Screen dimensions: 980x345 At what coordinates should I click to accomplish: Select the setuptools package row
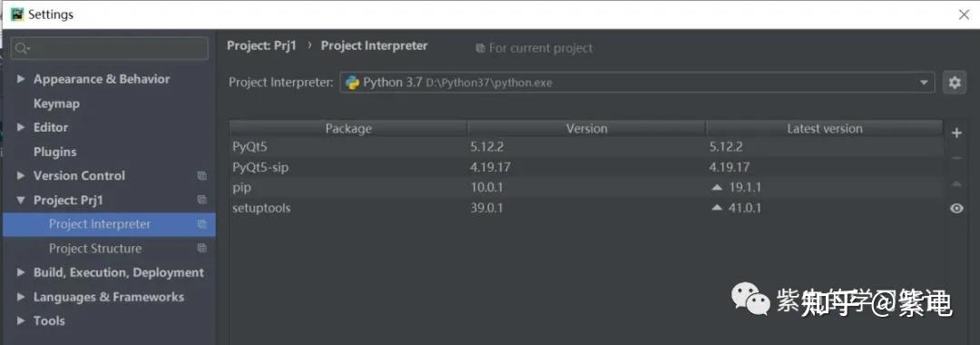587,208
